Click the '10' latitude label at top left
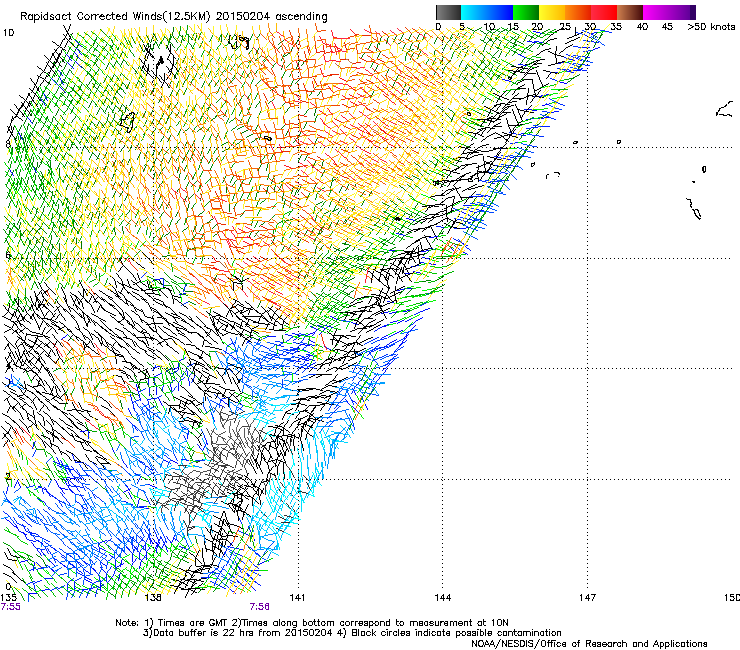The image size is (740, 650). 8,33
